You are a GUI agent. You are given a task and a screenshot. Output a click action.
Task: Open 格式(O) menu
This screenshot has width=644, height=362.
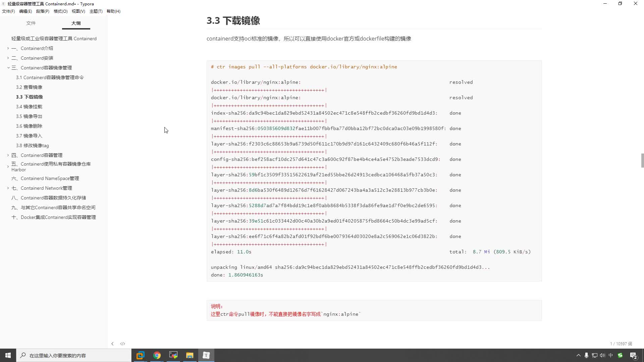[x=60, y=11]
